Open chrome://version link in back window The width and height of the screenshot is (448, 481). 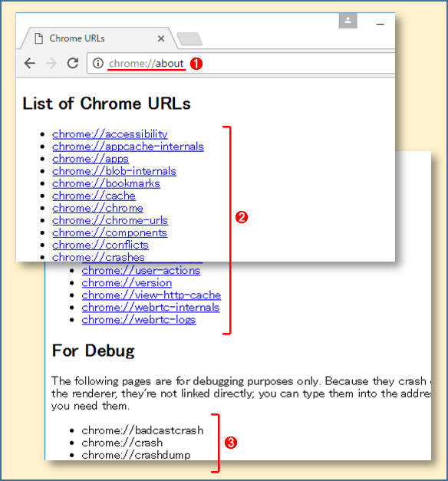click(x=127, y=283)
